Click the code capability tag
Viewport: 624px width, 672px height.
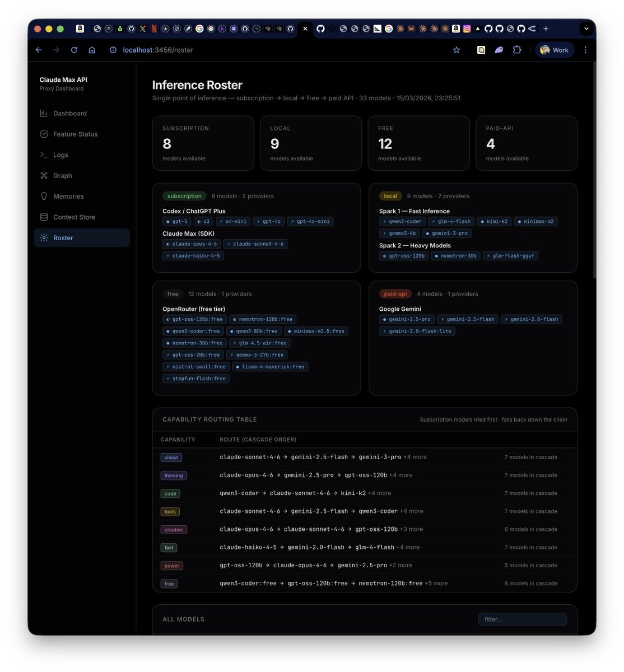[x=170, y=493]
